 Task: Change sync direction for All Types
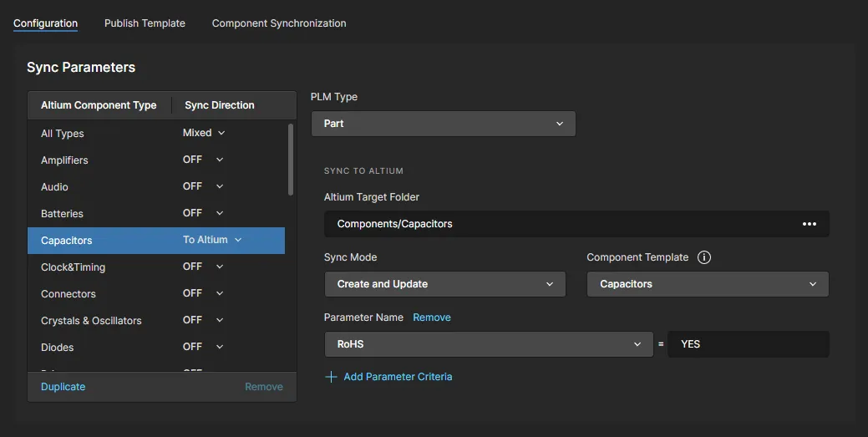coord(204,133)
